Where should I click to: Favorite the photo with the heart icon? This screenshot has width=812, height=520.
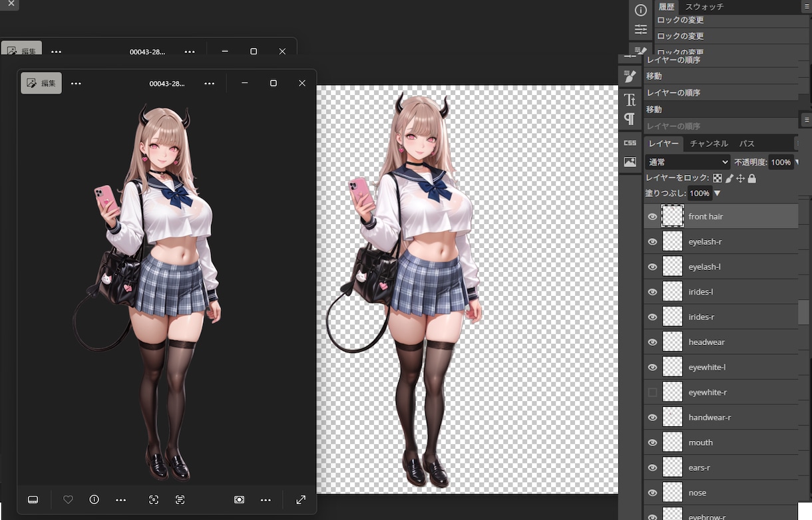pos(68,499)
